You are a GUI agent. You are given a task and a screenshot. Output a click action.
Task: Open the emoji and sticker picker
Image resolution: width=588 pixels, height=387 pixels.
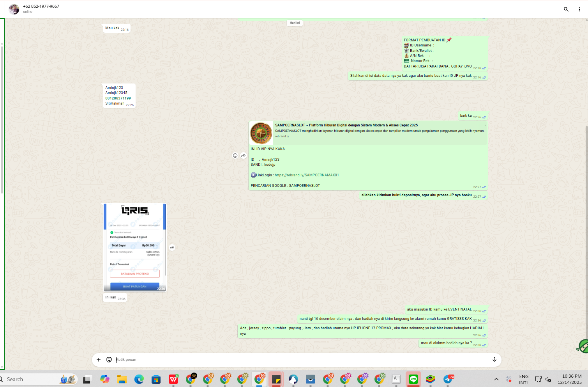109,360
